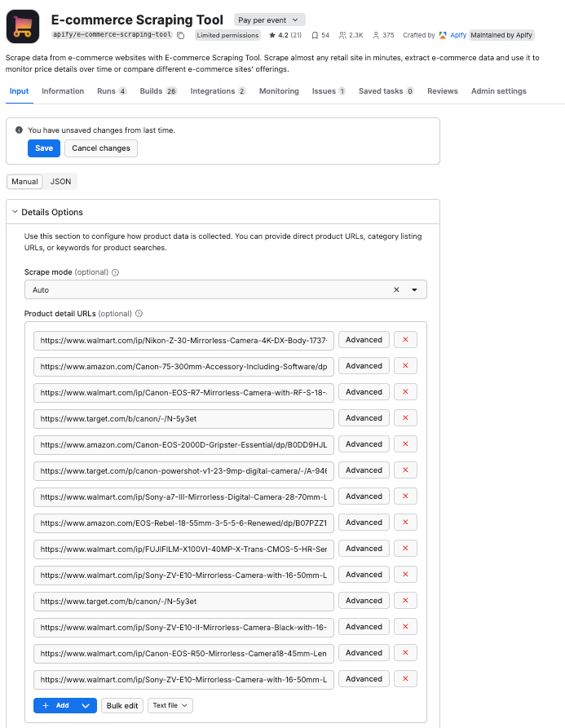Open the 4.2 star rating details
The image size is (565, 728).
(285, 35)
